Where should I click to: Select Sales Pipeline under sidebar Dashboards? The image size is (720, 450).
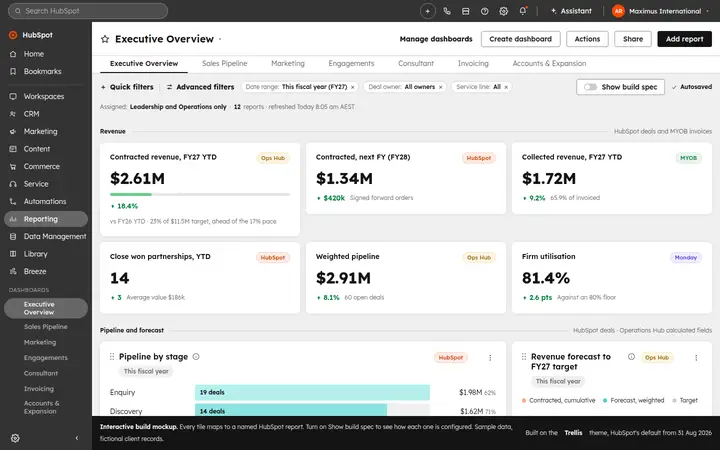point(45,326)
